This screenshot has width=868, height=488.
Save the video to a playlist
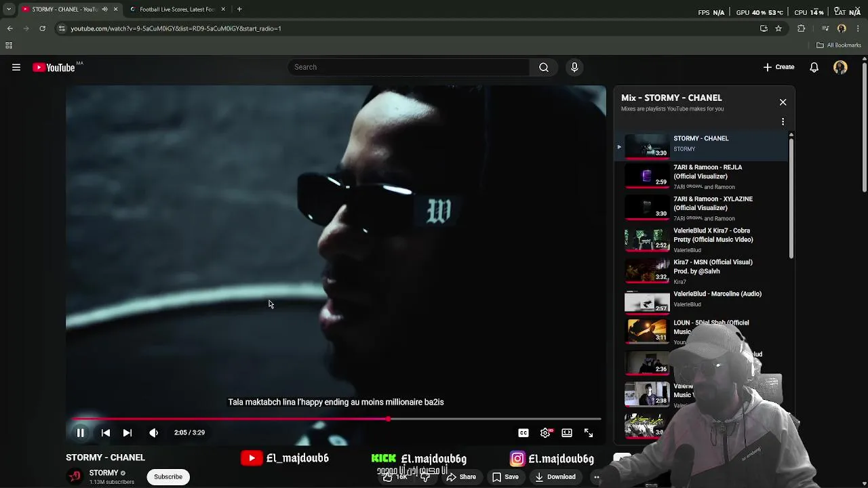click(x=505, y=477)
